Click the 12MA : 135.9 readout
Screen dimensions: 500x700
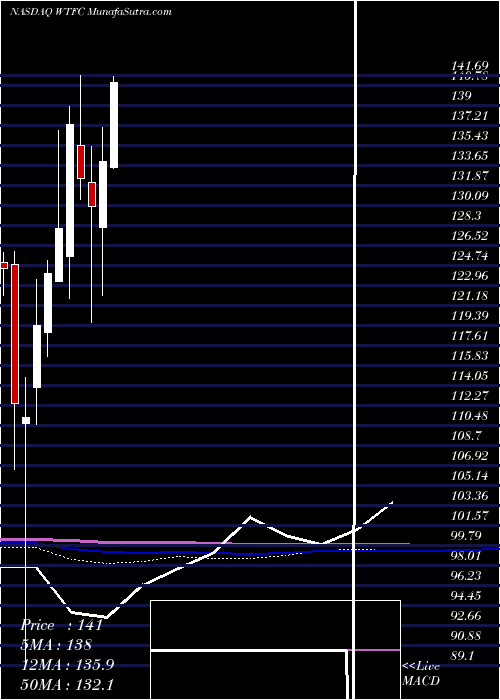point(67,664)
